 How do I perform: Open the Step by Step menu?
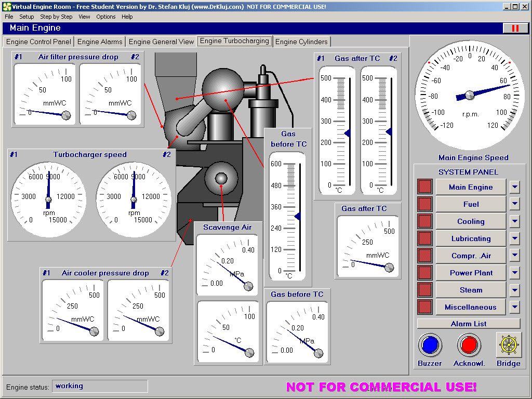[56, 17]
